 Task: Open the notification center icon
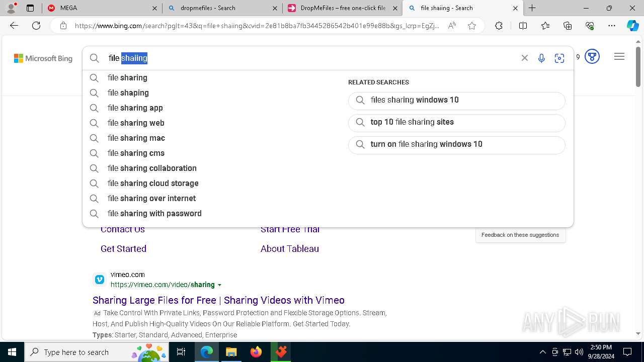click(627, 352)
